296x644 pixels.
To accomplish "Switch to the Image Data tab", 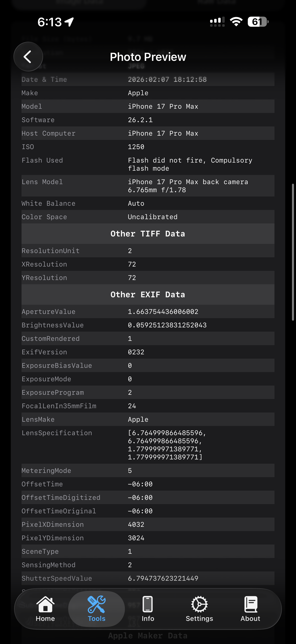I will pos(80,2).
